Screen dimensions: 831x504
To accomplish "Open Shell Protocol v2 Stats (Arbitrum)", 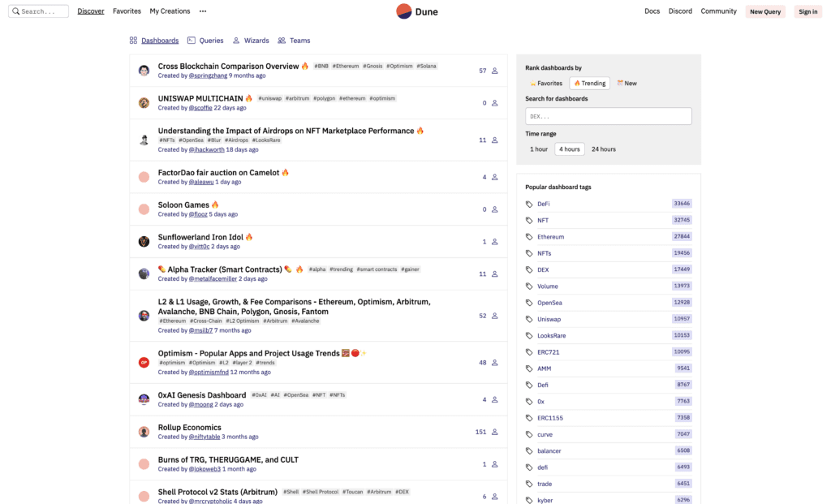I will (x=217, y=493).
